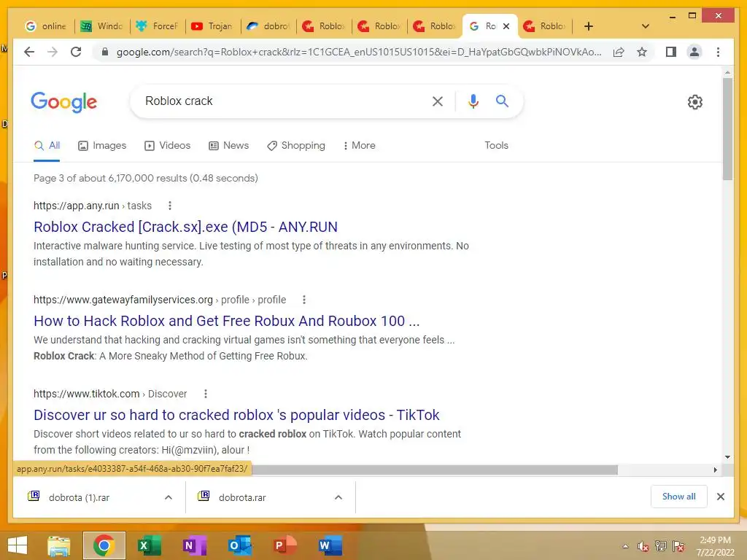Bookmark this page with star icon
The image size is (747, 560).
pyautogui.click(x=642, y=52)
